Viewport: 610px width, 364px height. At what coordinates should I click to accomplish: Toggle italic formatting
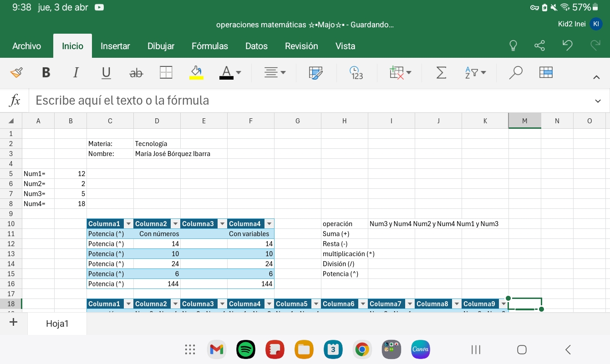pos(76,73)
